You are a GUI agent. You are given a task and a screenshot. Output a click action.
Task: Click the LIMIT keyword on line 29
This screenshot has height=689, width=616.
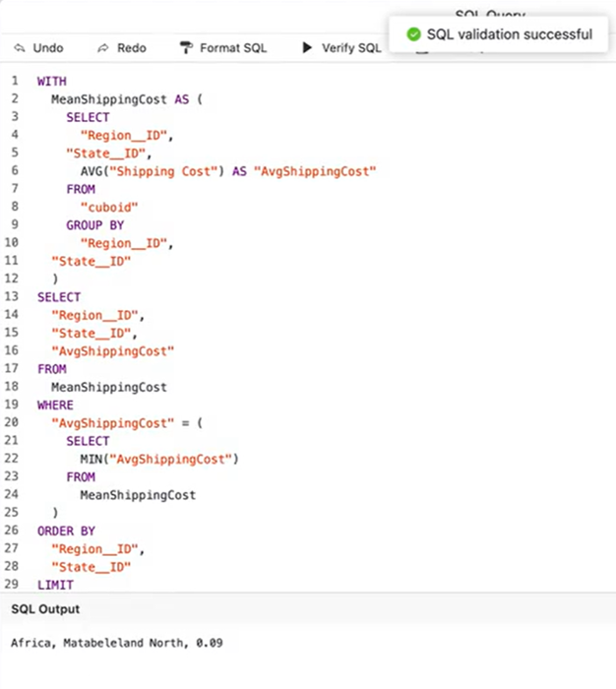pyautogui.click(x=55, y=585)
